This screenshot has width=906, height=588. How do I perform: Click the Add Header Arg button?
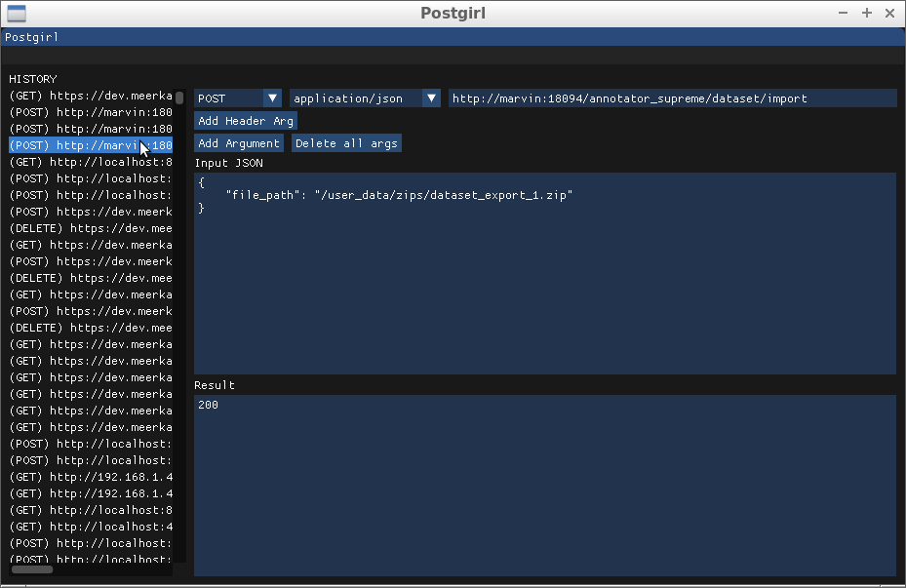246,121
